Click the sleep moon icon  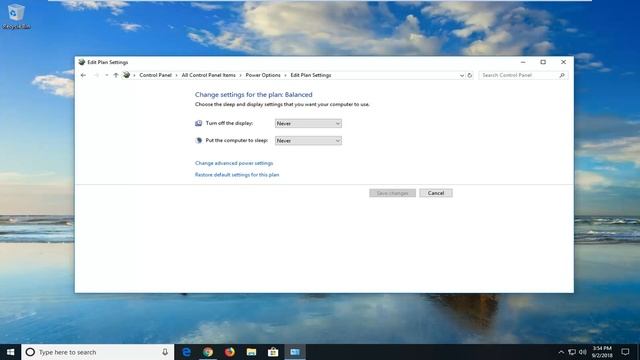click(x=198, y=140)
